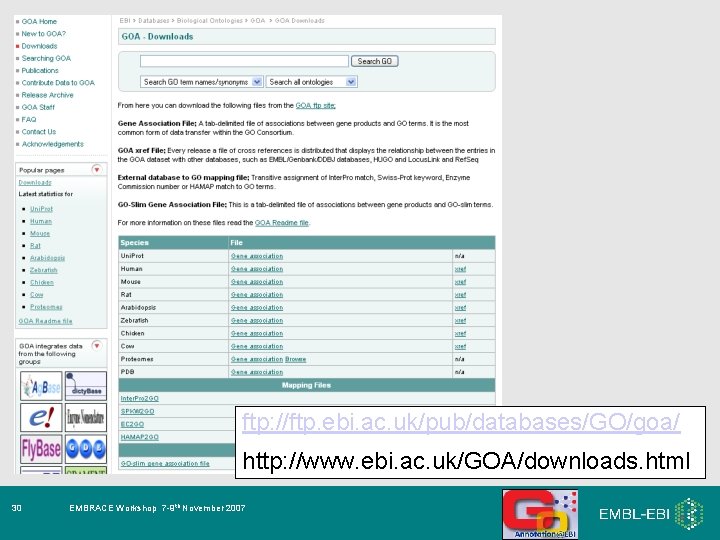The width and height of the screenshot is (720, 540).
Task: Open SPKW2GO mapping file
Action: pyautogui.click(x=137, y=411)
